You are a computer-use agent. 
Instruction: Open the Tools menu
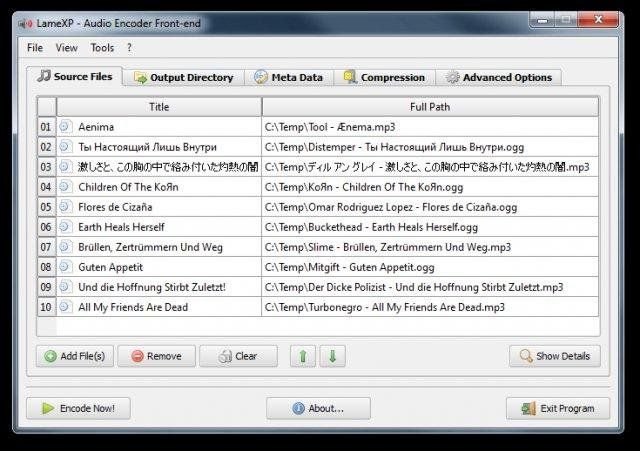(x=102, y=48)
